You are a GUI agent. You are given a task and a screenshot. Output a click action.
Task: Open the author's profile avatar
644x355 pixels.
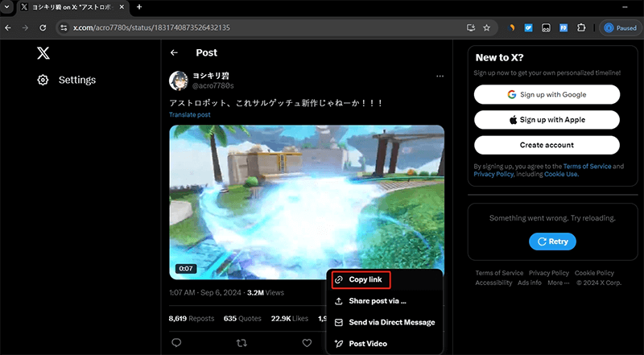179,80
